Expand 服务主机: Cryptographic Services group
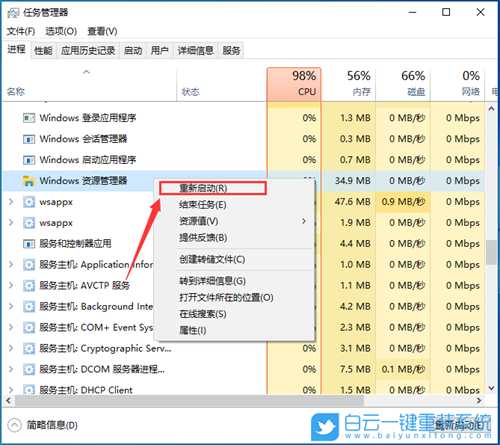This screenshot has width=500, height=445. 11,348
